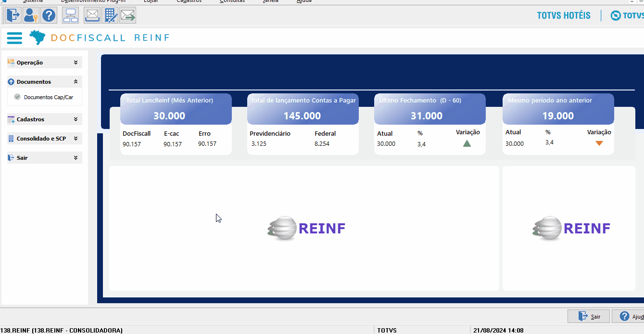This screenshot has height=334, width=644.
Task: Click the Sair button at bottom
Action: [589, 316]
